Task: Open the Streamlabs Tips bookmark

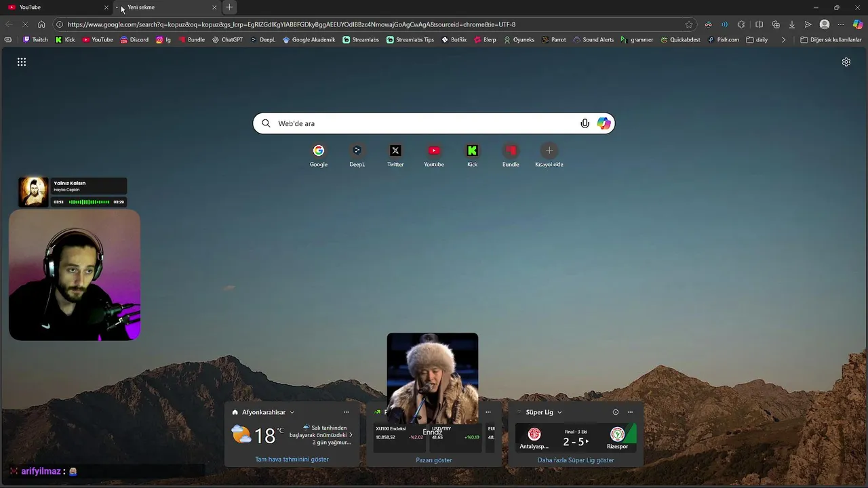Action: 410,39
